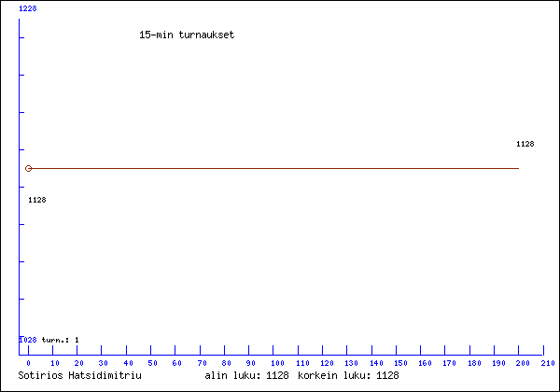Viewport: 560px width, 392px height.
Task: Click x-axis tick label 100
Action: (275, 363)
